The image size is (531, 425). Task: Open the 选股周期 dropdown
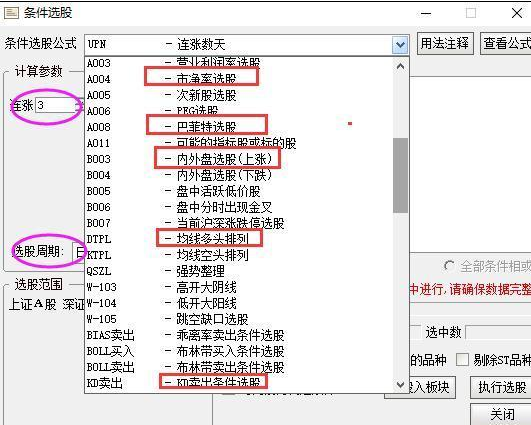coord(79,252)
